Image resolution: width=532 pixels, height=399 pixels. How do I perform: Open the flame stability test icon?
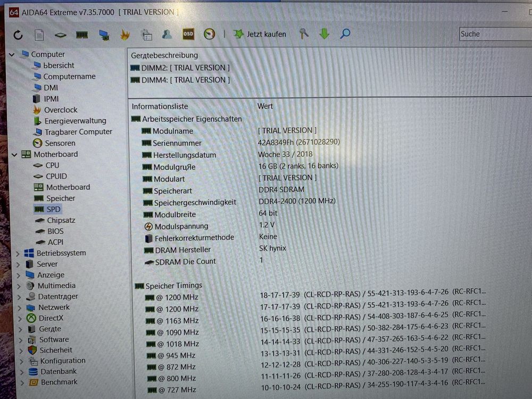tap(125, 34)
